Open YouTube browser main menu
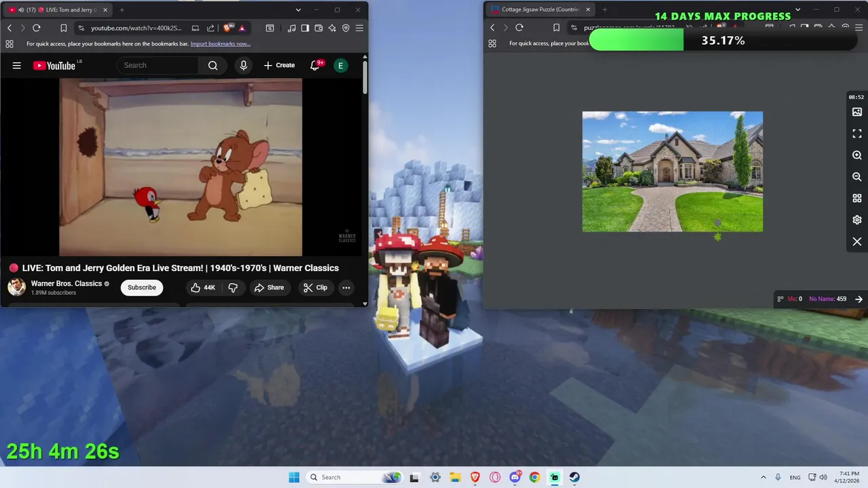This screenshot has height=488, width=868. coord(359,28)
